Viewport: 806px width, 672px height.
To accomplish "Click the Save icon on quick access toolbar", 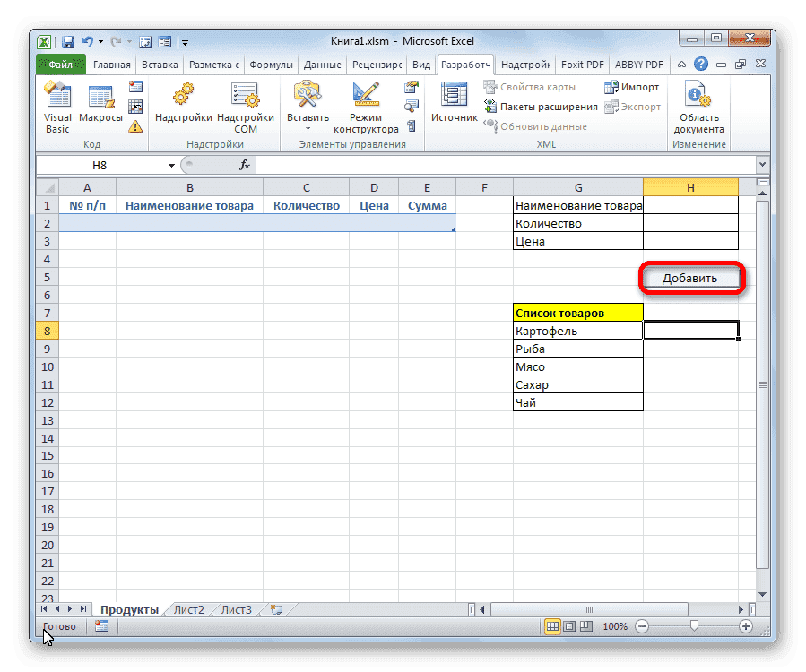I will 69,41.
